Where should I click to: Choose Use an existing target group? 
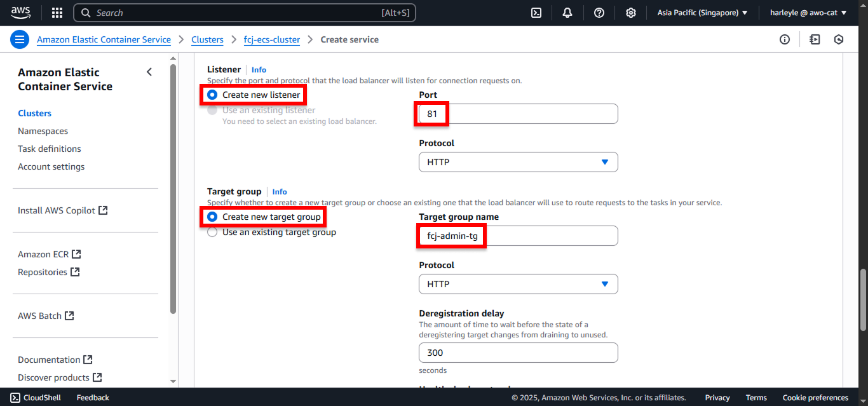click(x=212, y=232)
